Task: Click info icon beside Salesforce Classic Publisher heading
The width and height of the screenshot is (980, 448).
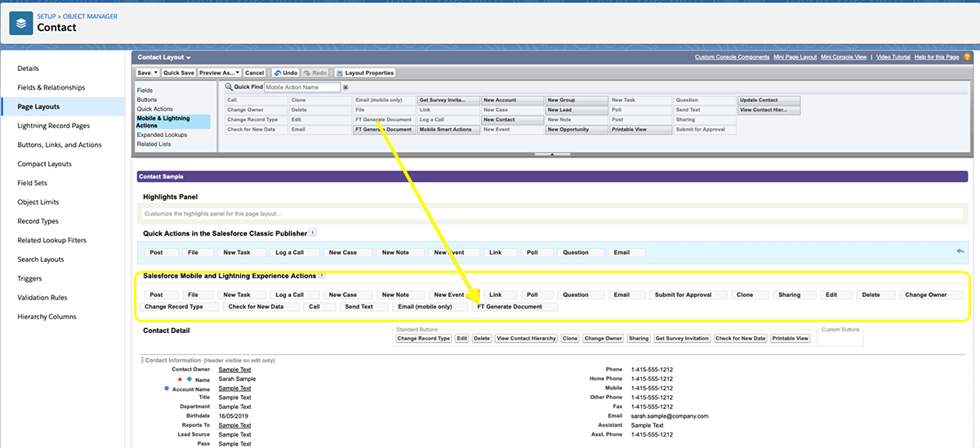Action: [x=313, y=233]
